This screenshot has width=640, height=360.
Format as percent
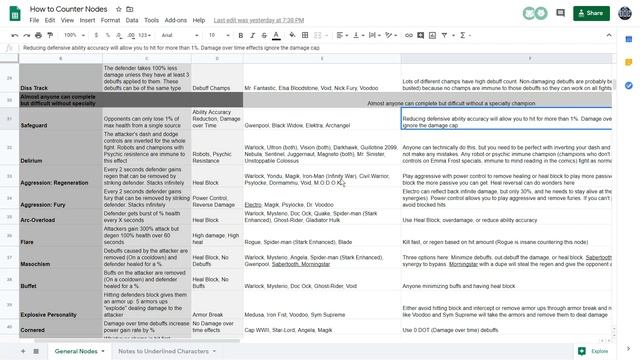(108, 36)
